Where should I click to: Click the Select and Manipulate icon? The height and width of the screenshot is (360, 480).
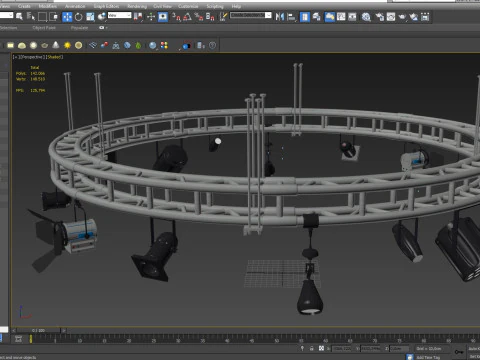point(151,17)
